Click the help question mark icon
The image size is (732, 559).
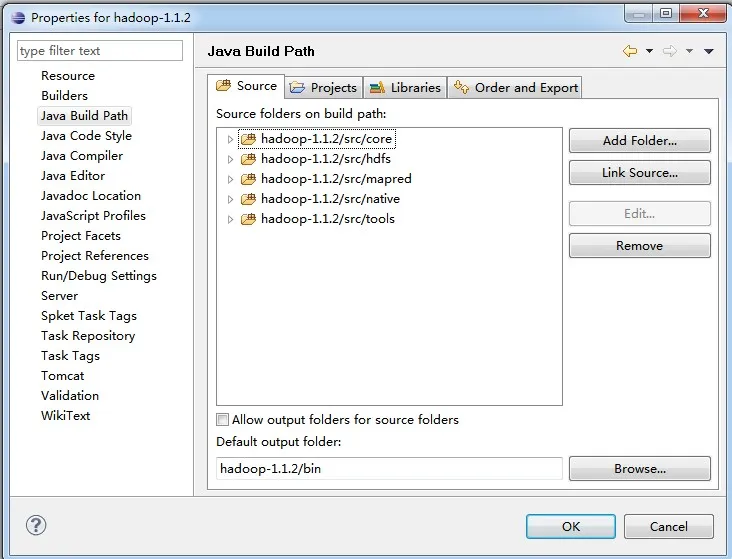point(36,525)
